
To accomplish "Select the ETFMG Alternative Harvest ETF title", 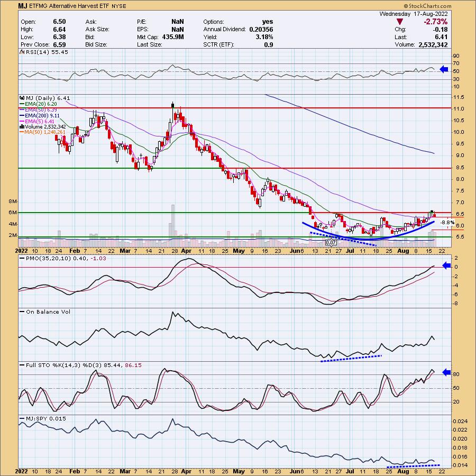I will pos(69,6).
